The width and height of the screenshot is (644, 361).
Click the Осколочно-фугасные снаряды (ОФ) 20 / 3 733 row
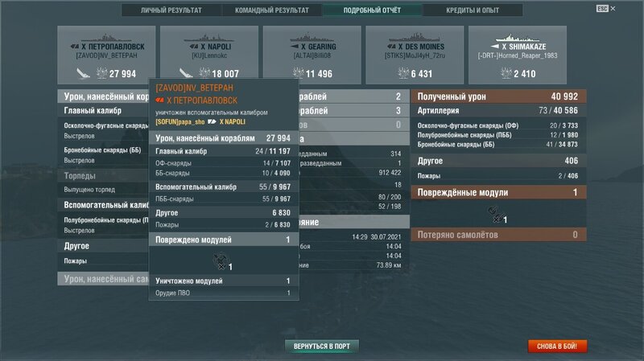pyautogui.click(x=498, y=125)
